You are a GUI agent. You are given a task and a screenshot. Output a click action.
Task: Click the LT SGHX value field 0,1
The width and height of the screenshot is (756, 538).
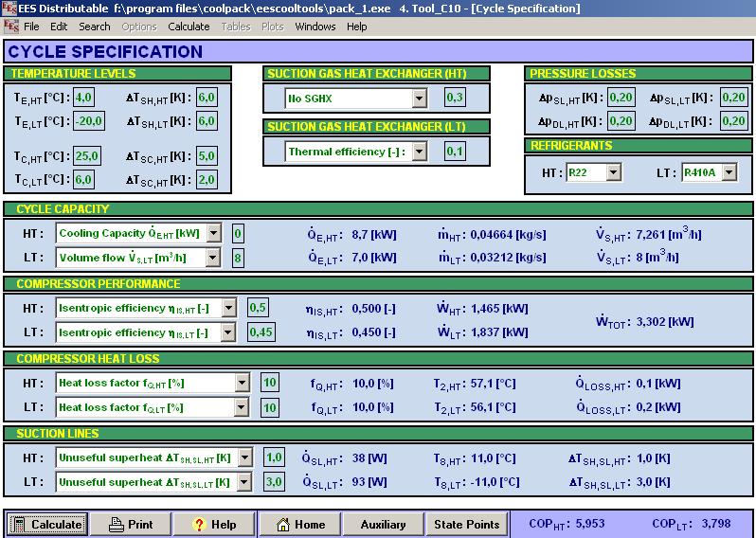click(x=455, y=152)
